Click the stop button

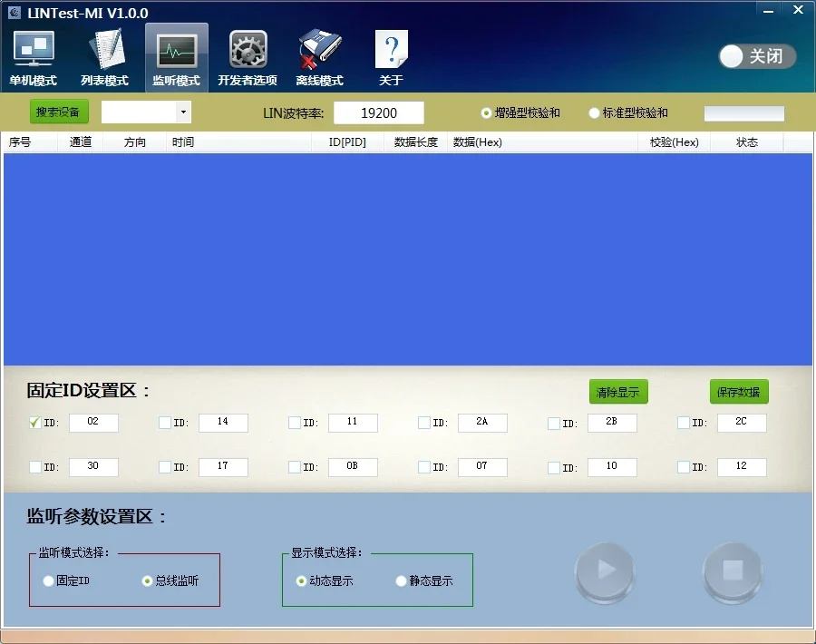[x=733, y=573]
